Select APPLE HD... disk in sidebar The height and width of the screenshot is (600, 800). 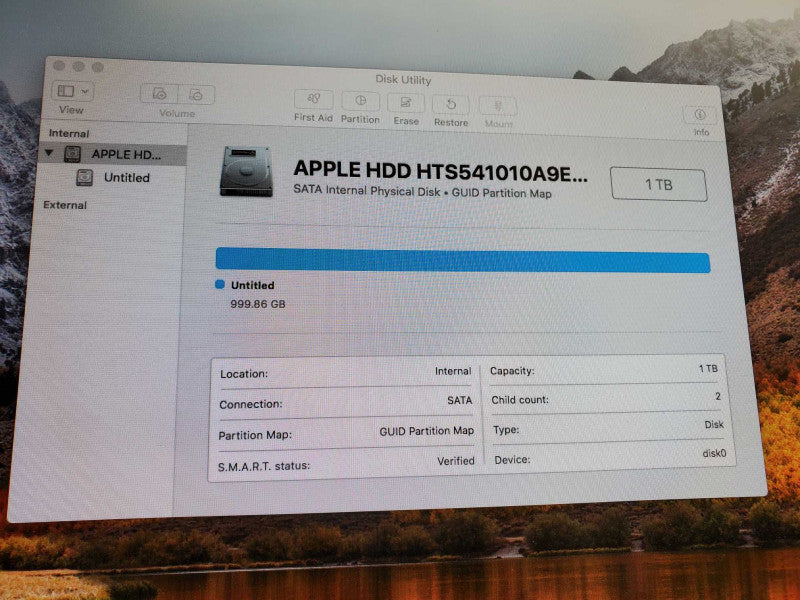[x=113, y=154]
